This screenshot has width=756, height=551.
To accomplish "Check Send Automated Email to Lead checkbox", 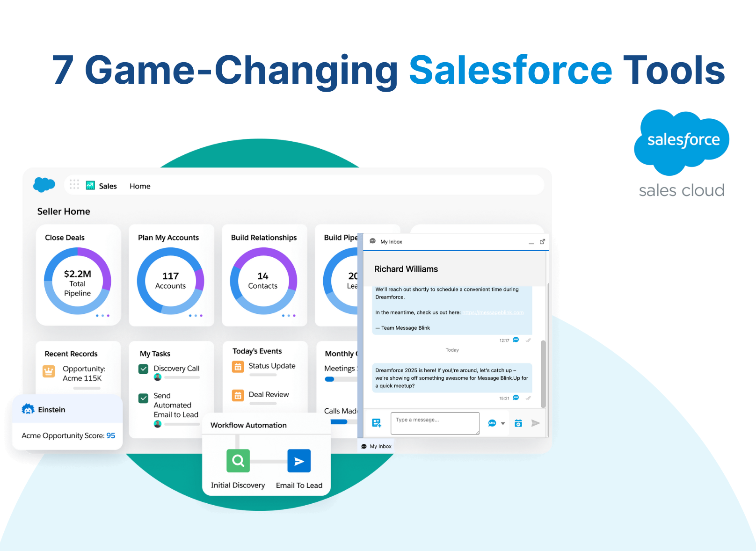I will (x=144, y=399).
